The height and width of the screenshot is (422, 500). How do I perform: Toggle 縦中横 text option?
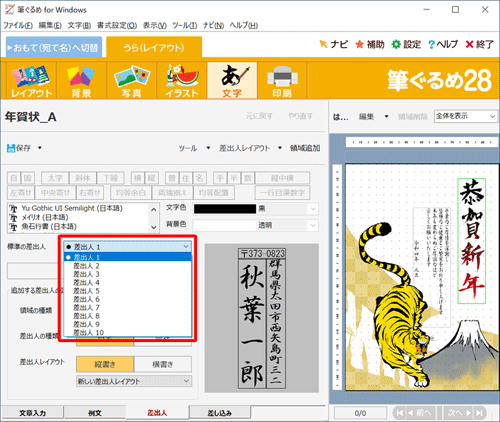tap(282, 178)
